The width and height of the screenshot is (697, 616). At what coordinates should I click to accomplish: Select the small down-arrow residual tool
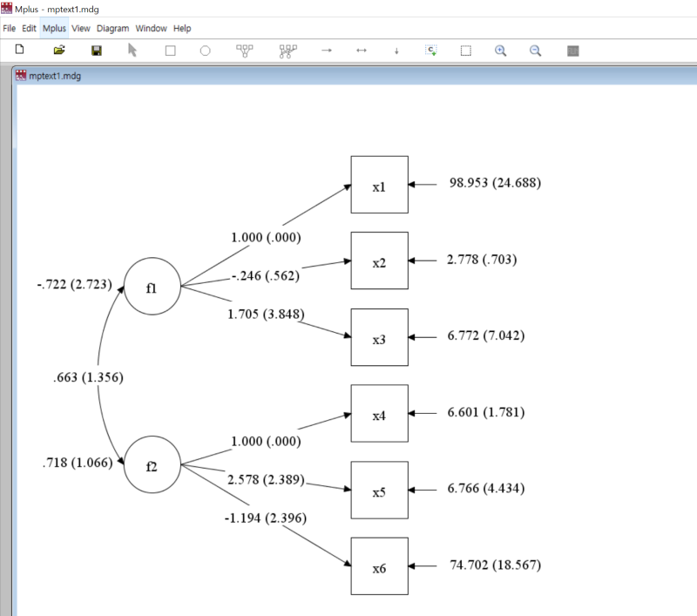click(396, 51)
